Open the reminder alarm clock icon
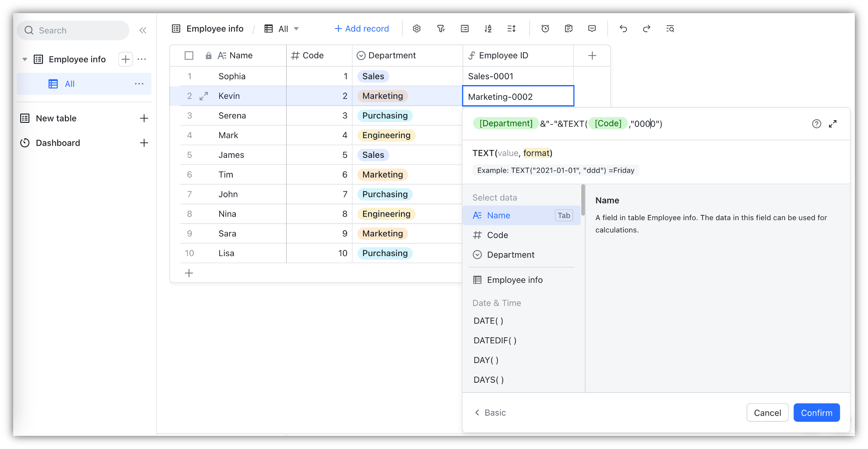Viewport: 868px width, 449px height. pyautogui.click(x=545, y=29)
